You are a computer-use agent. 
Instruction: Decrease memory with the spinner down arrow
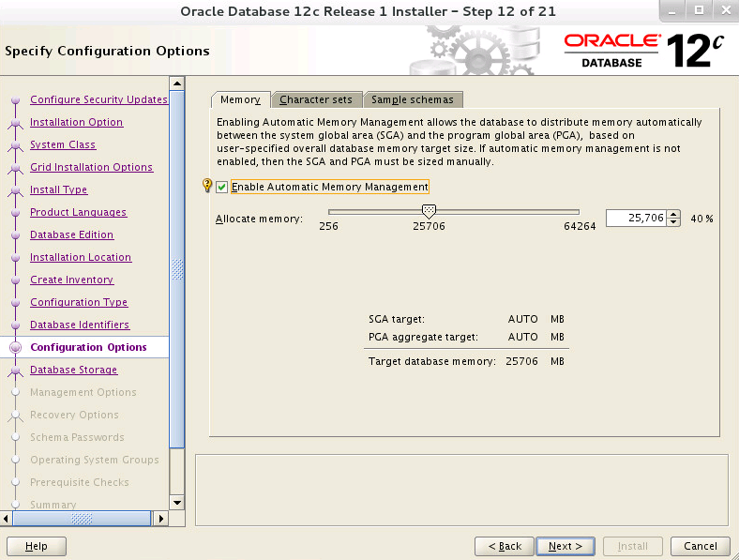click(674, 222)
